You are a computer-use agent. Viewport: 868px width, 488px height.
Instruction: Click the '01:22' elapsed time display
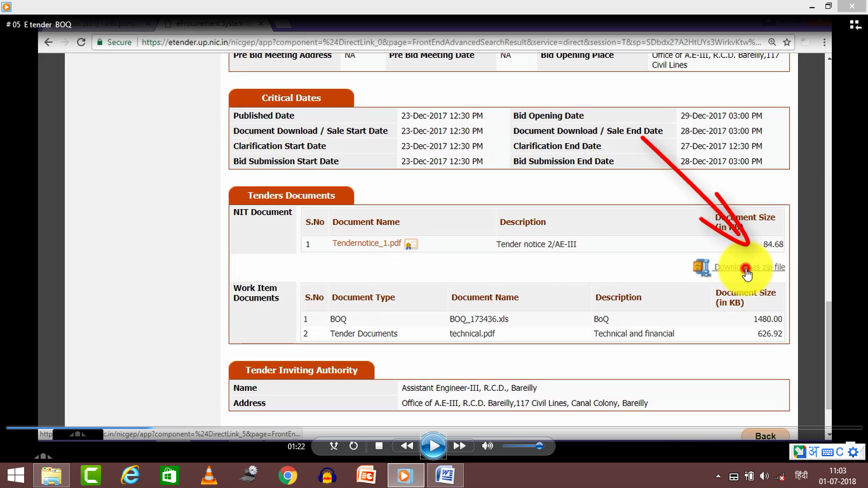coord(296,446)
